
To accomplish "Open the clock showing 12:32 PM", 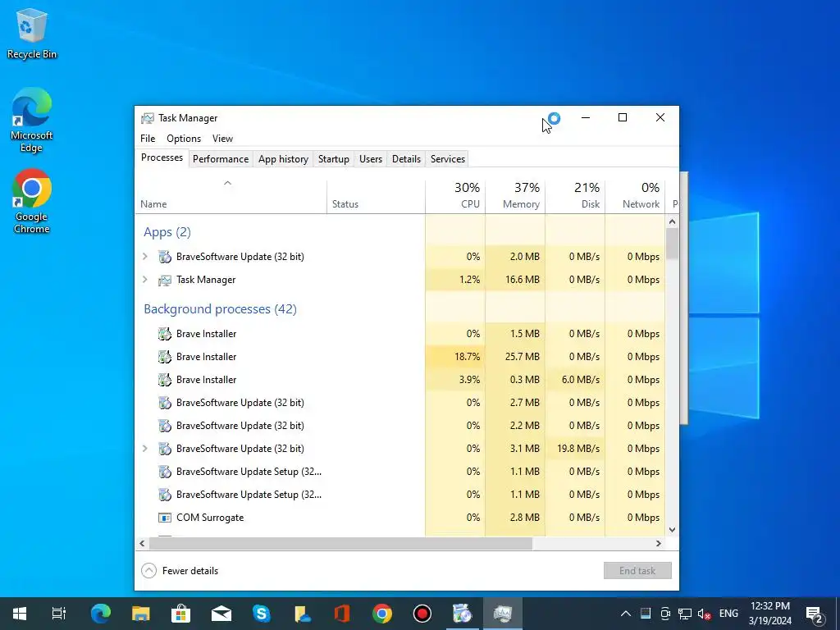I will (x=770, y=614).
